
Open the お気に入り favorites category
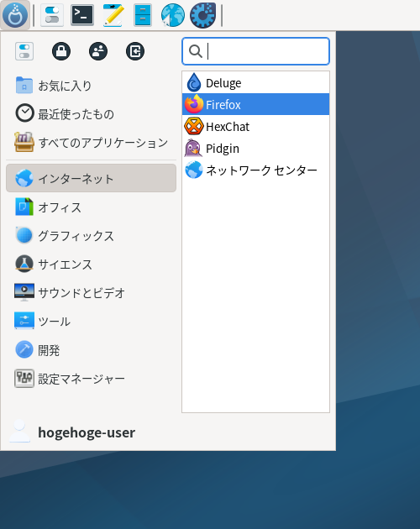coord(92,86)
